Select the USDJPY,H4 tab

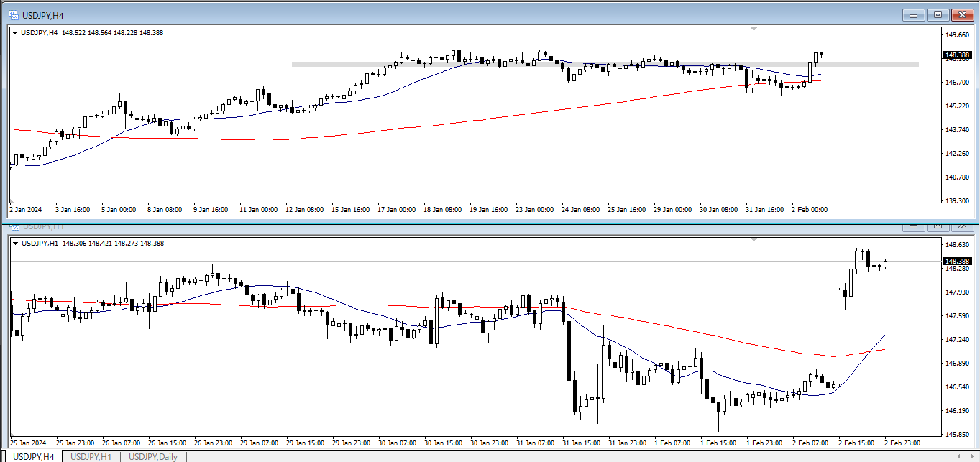point(33,457)
